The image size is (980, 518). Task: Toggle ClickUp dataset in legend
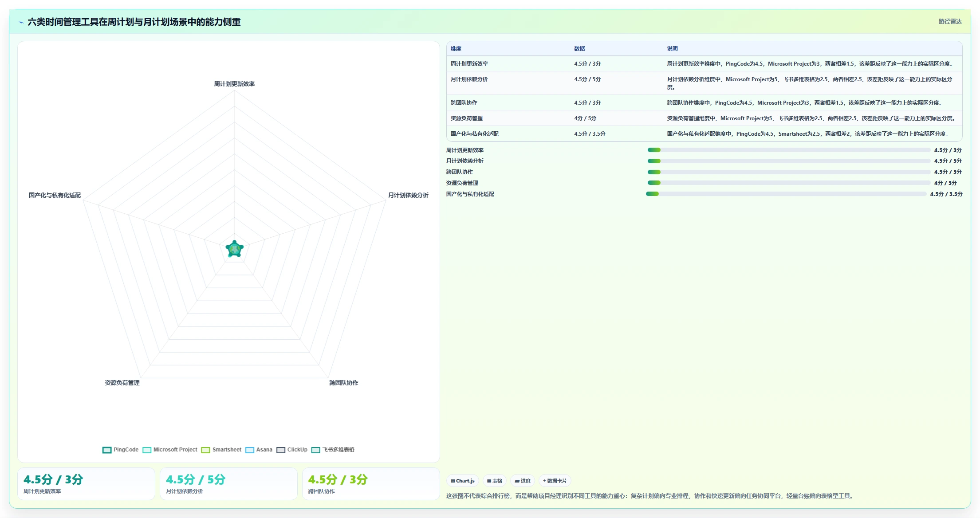(292, 450)
